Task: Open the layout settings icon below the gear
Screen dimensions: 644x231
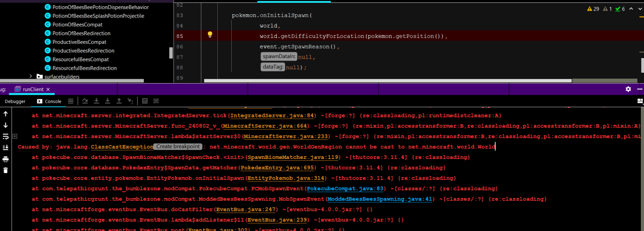Action: 640,101
